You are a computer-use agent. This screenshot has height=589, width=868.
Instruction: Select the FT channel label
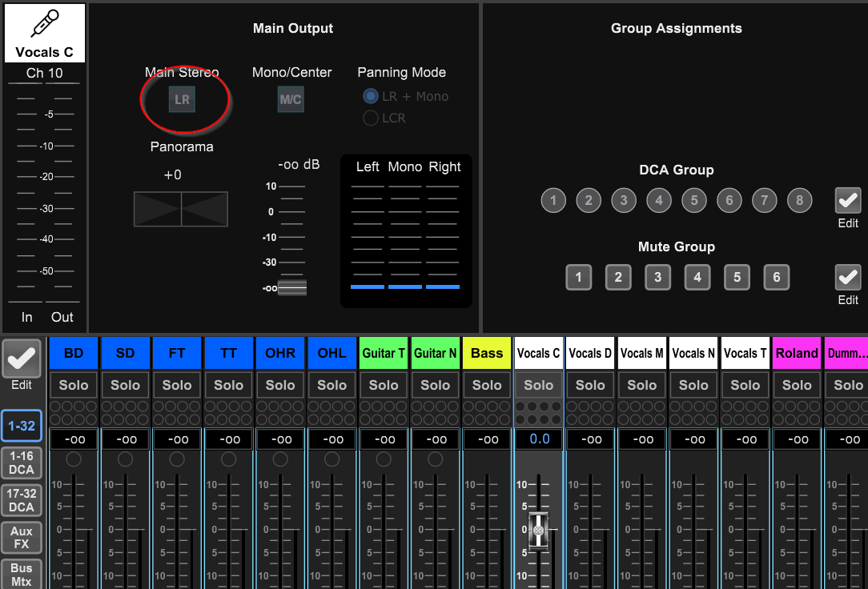[177, 353]
